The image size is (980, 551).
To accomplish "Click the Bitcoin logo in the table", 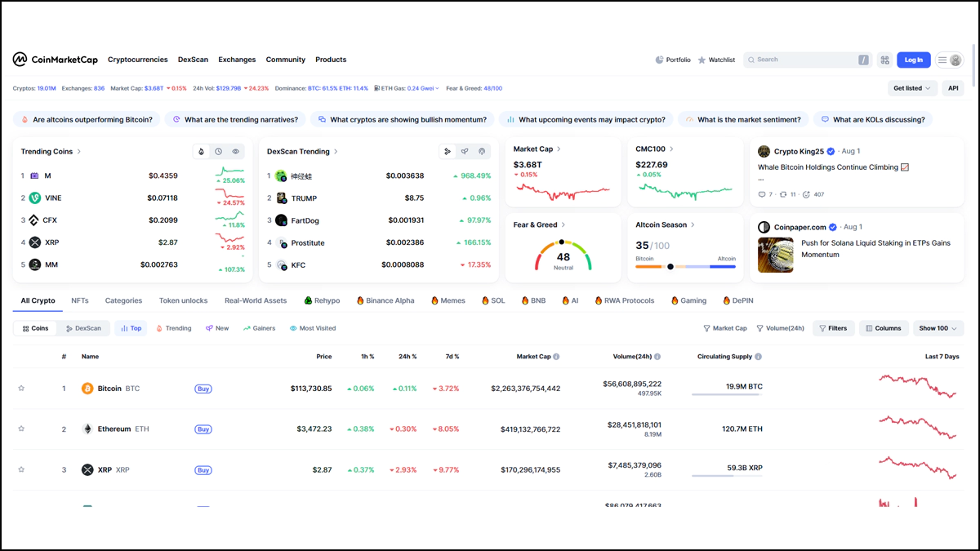I will (87, 389).
